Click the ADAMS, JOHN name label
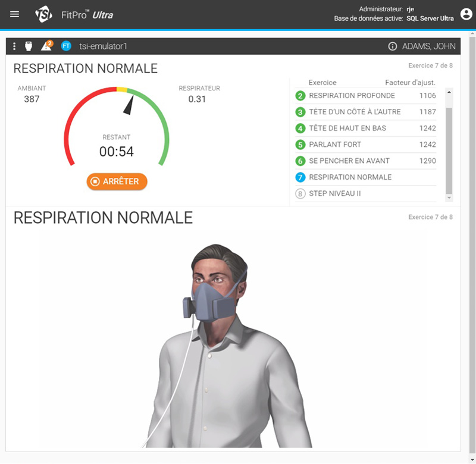The image size is (476, 464). [x=427, y=46]
